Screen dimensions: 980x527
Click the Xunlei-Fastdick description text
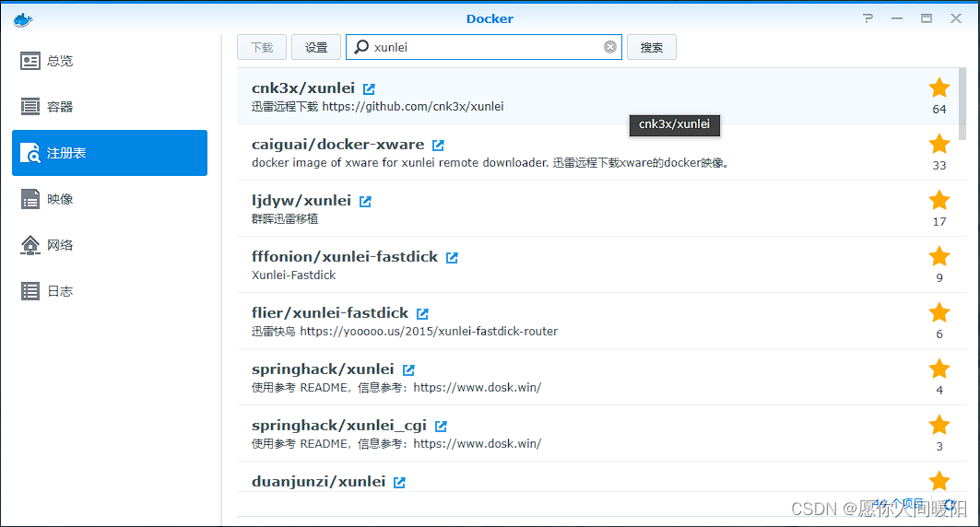click(294, 275)
